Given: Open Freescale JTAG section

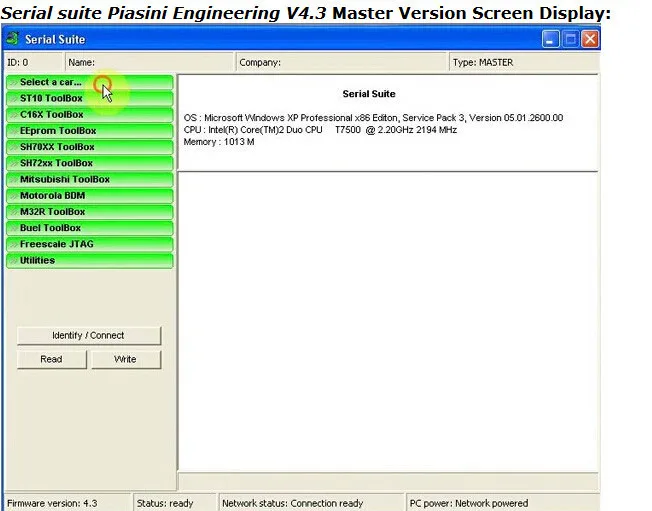Looking at the screenshot, I should tap(89, 244).
